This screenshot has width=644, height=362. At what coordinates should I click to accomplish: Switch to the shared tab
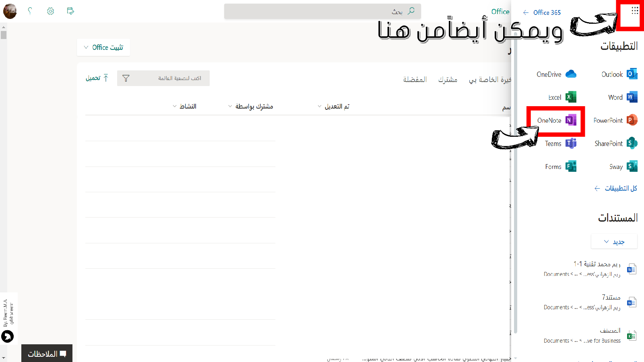(448, 80)
